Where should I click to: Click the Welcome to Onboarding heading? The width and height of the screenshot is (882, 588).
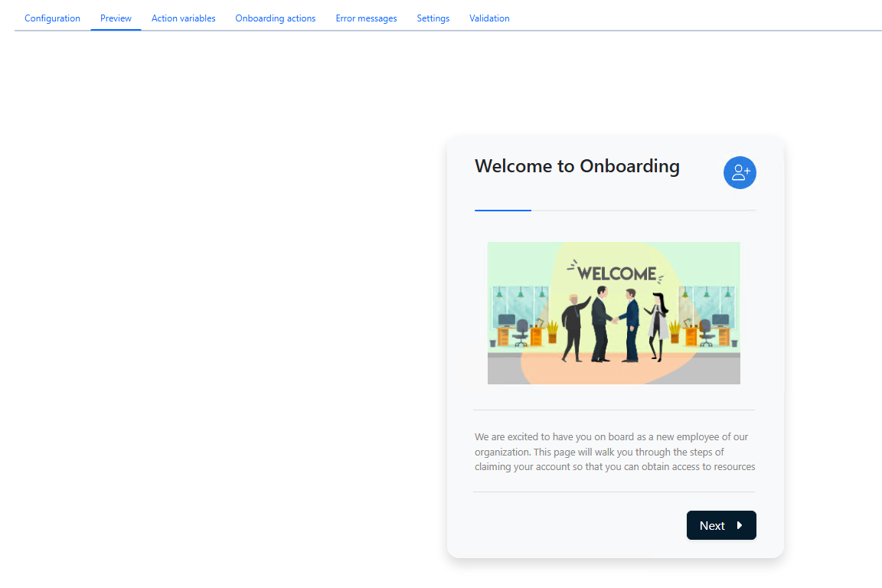coord(577,166)
